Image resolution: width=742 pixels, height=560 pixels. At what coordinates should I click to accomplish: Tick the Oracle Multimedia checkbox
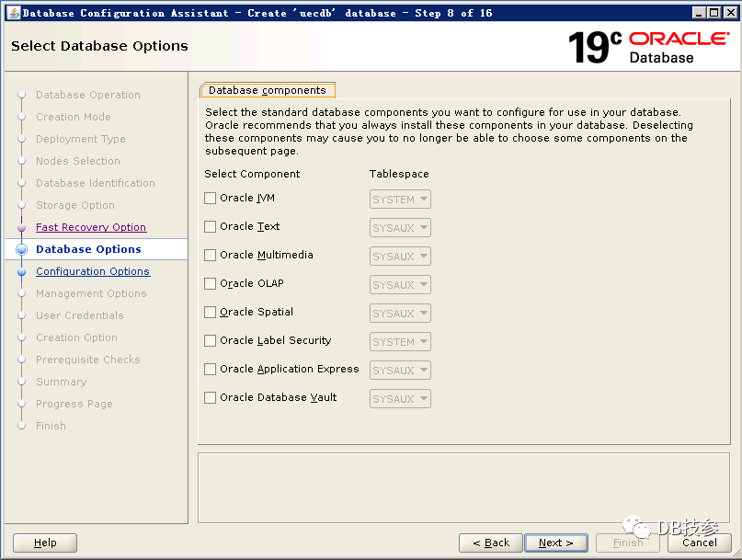tap(211, 256)
